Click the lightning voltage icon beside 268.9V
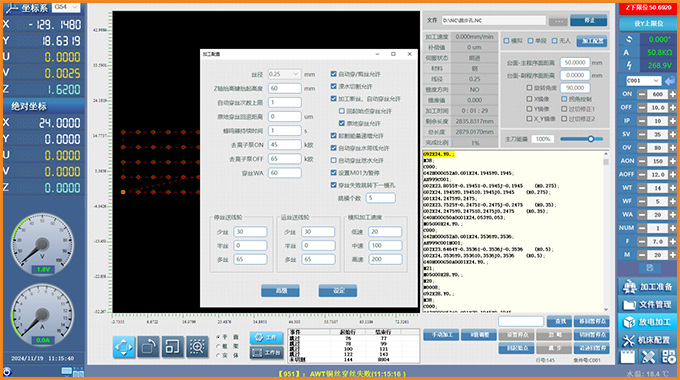Screen dimensions: 680x380 pos(629,66)
